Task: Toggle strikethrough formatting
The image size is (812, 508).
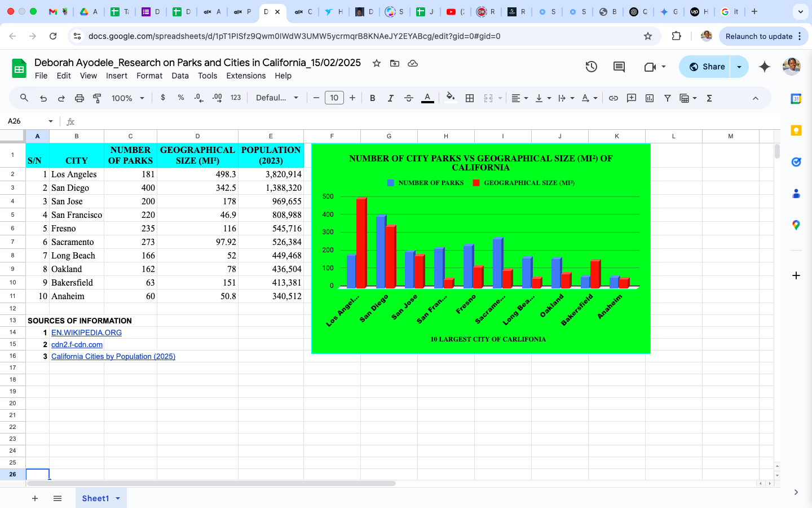Action: [409, 98]
